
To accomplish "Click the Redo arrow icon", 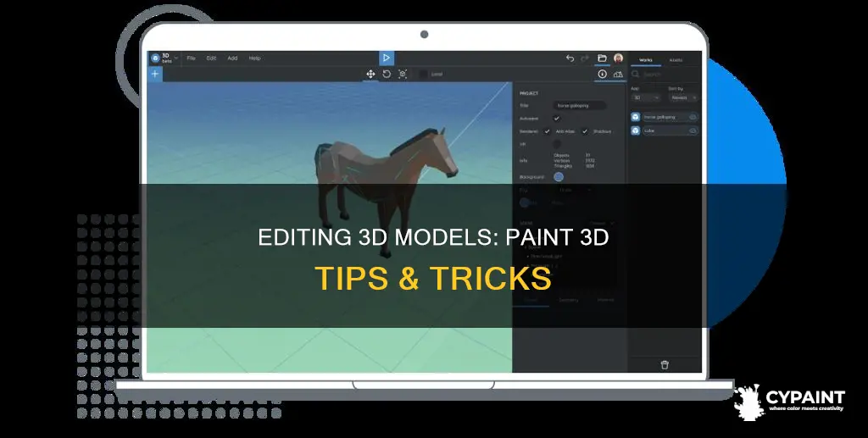I will [585, 58].
